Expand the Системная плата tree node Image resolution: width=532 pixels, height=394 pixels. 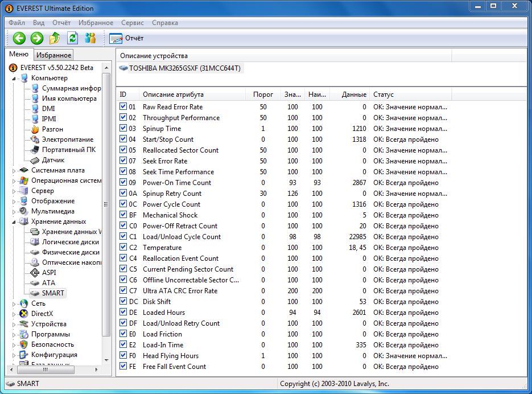pyautogui.click(x=14, y=170)
